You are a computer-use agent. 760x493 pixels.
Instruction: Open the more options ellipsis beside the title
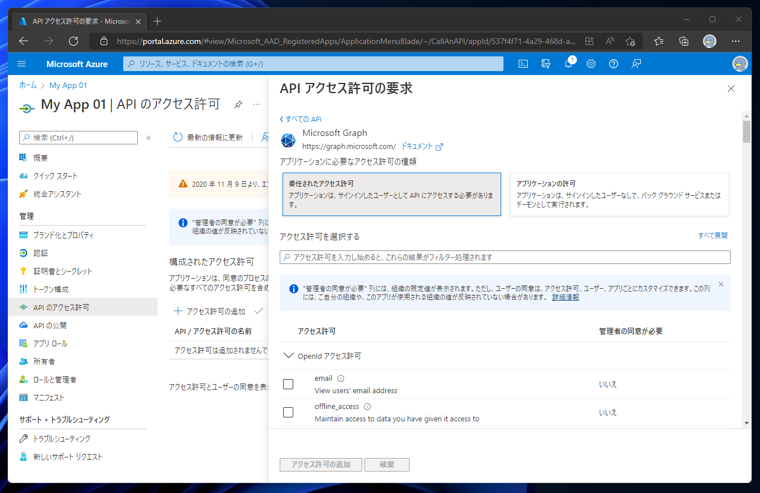(256, 105)
